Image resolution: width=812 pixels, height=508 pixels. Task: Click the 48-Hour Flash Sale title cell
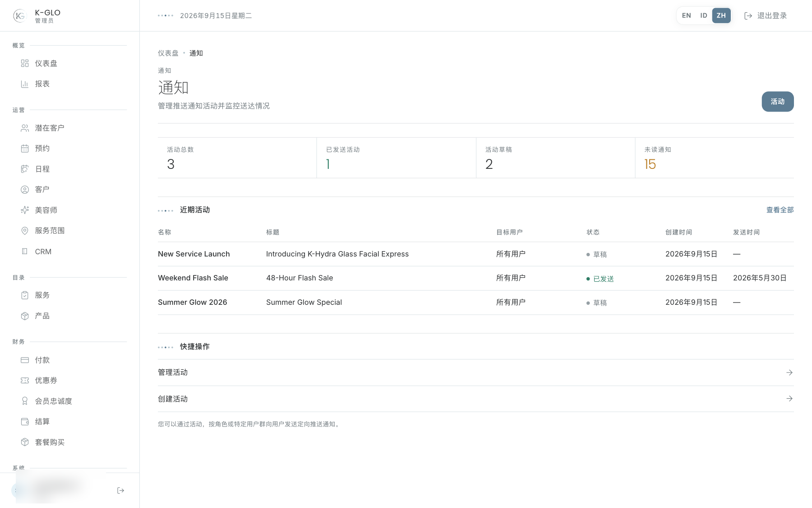(x=300, y=278)
